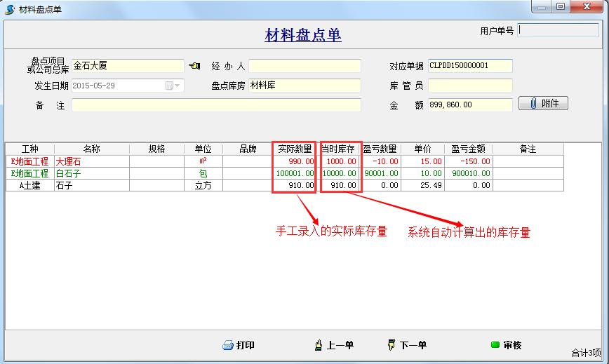Open the 发生日期 date dropdown
The width and height of the screenshot is (609, 364).
click(173, 86)
